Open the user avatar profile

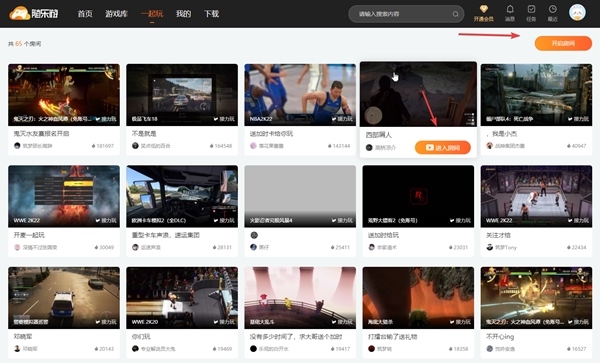pyautogui.click(x=577, y=13)
